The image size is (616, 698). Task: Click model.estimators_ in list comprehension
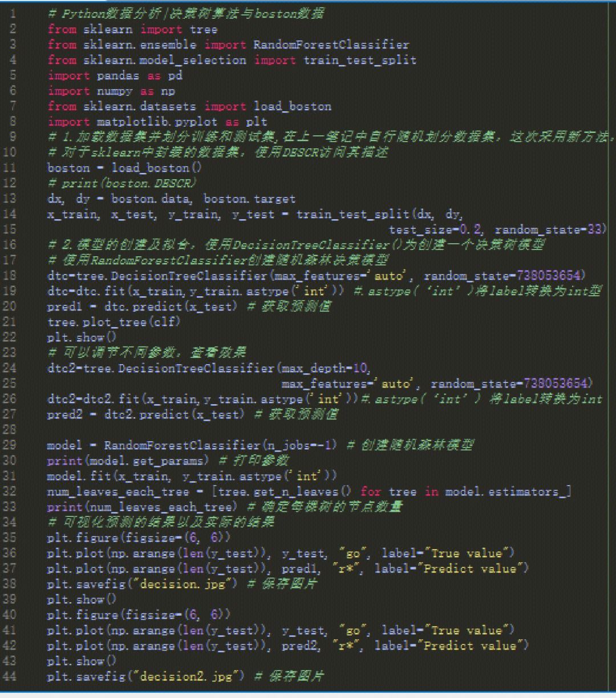point(508,491)
